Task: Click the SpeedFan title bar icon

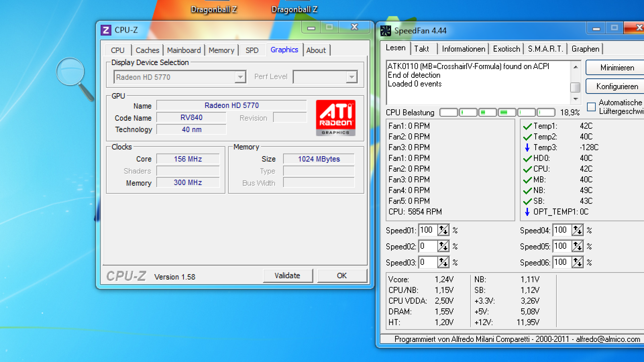Action: (x=385, y=31)
